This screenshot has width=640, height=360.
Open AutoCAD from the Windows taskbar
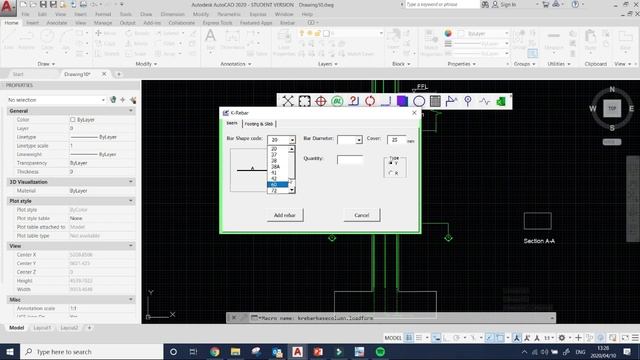[298, 351]
